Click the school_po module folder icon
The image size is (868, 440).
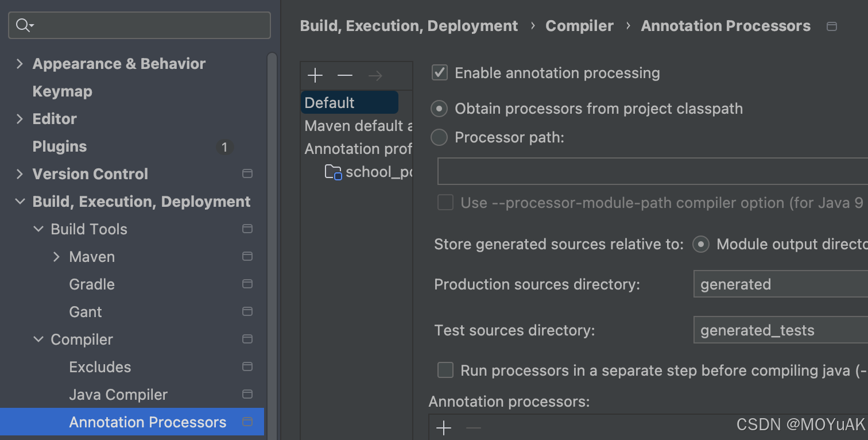333,172
